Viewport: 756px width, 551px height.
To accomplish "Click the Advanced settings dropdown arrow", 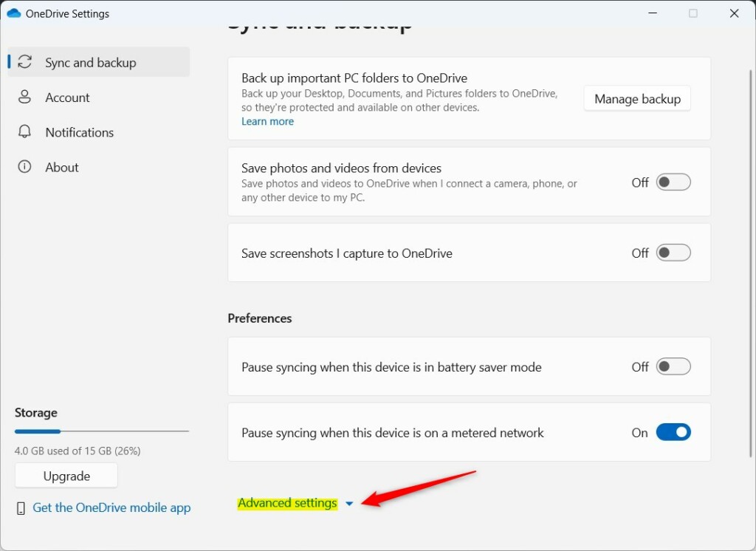I will click(x=349, y=504).
